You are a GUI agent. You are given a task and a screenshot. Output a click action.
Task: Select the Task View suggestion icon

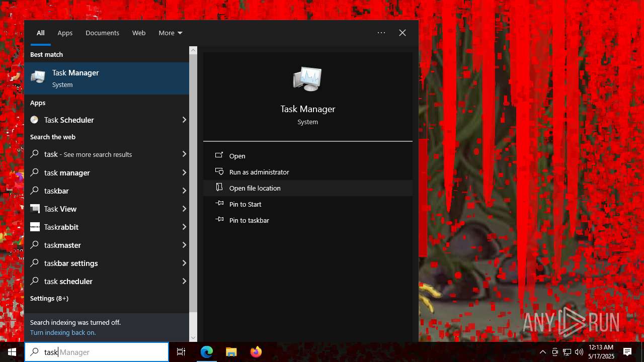35,209
